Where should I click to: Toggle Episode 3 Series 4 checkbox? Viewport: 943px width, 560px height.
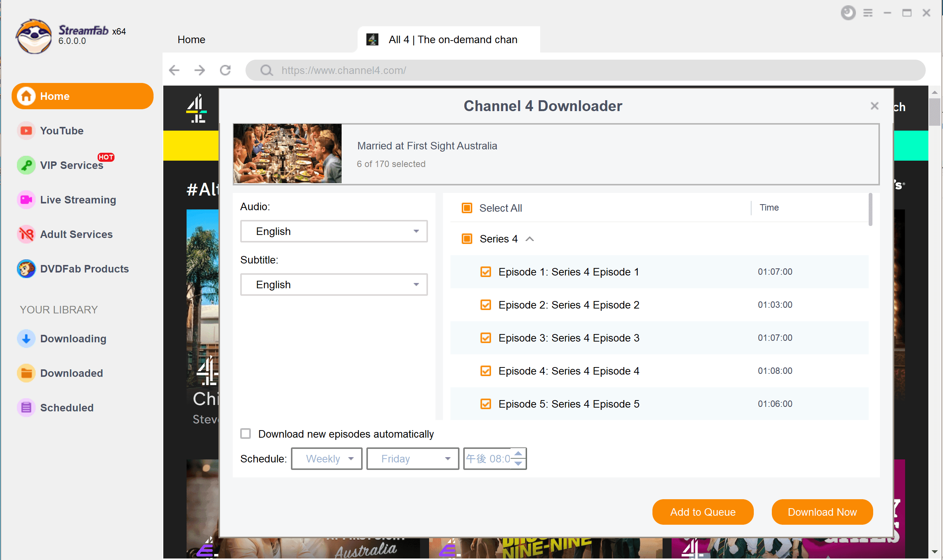pyautogui.click(x=486, y=338)
